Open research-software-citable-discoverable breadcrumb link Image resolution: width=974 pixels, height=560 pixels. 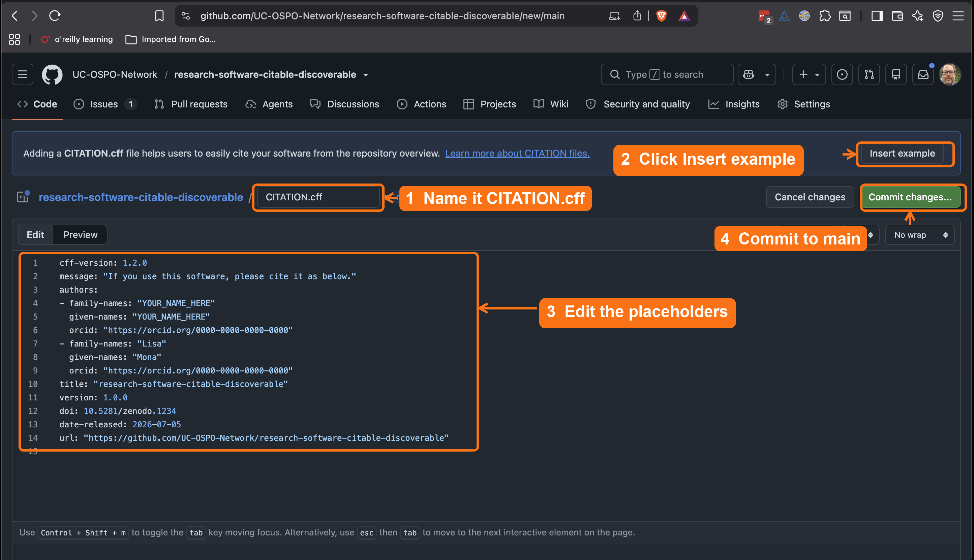[141, 197]
